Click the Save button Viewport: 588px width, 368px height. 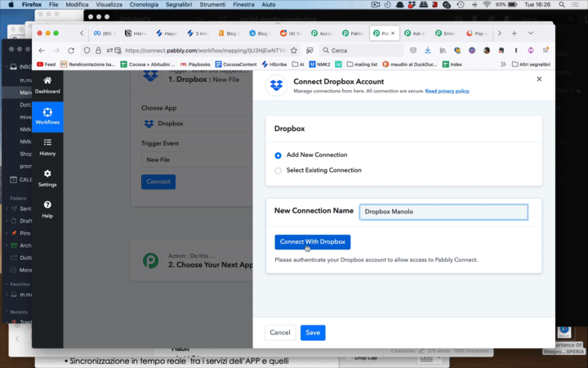click(x=313, y=333)
